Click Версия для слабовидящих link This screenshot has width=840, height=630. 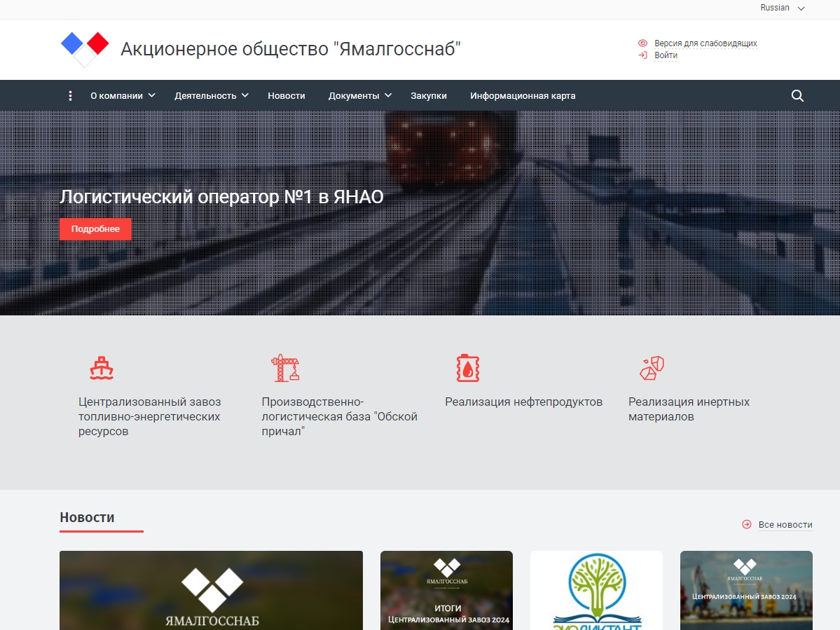click(705, 43)
